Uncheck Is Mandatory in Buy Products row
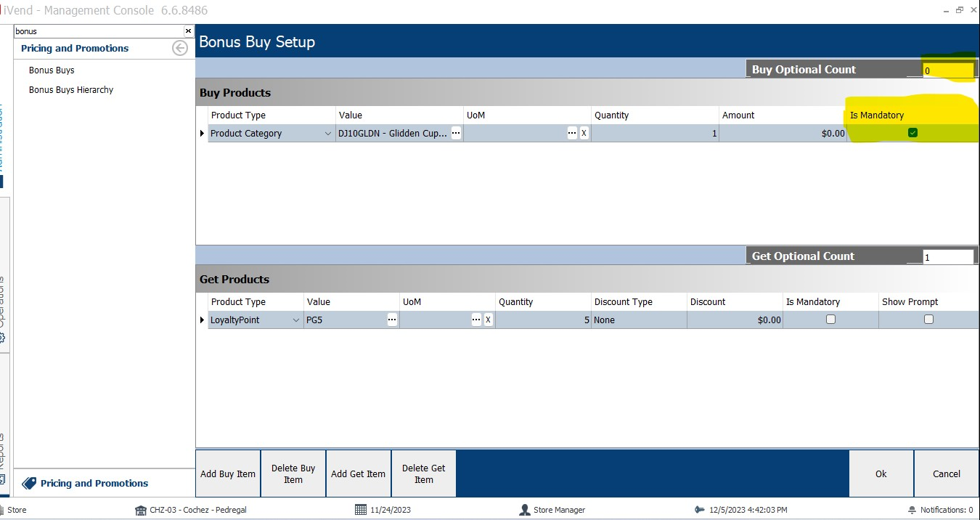The image size is (980, 520). [x=913, y=133]
